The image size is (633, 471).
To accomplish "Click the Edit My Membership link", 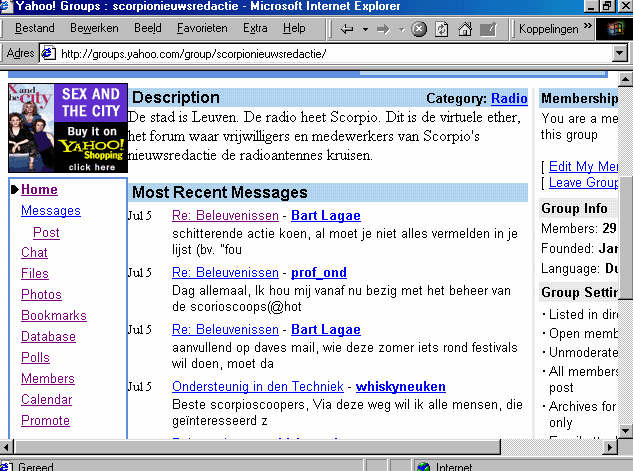I will (583, 166).
